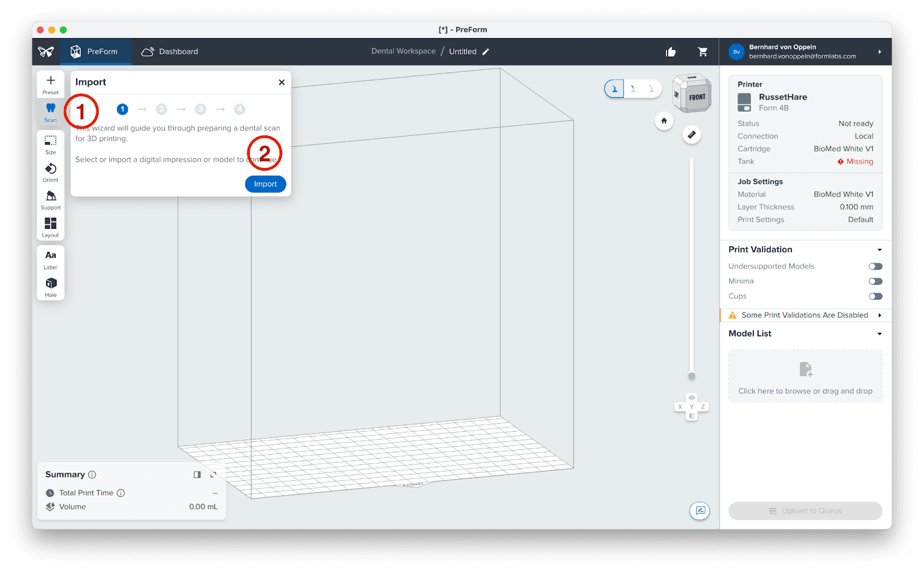
Task: Turn on Cups validation
Action: click(x=875, y=296)
